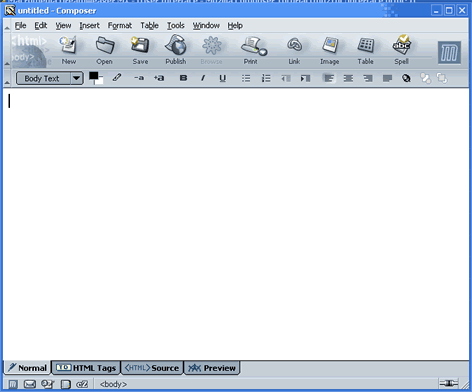Viewport: 472px width, 392px height.
Task: Decrease font size with -a icon
Action: pos(139,78)
